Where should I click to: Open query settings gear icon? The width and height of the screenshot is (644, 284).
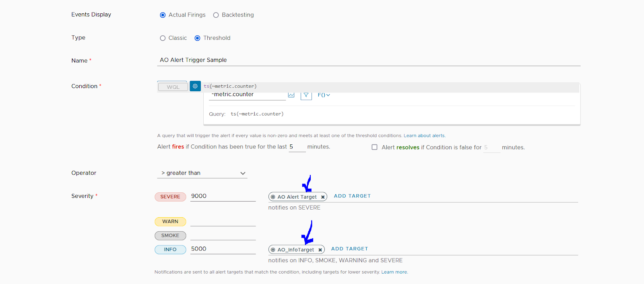coord(195,86)
